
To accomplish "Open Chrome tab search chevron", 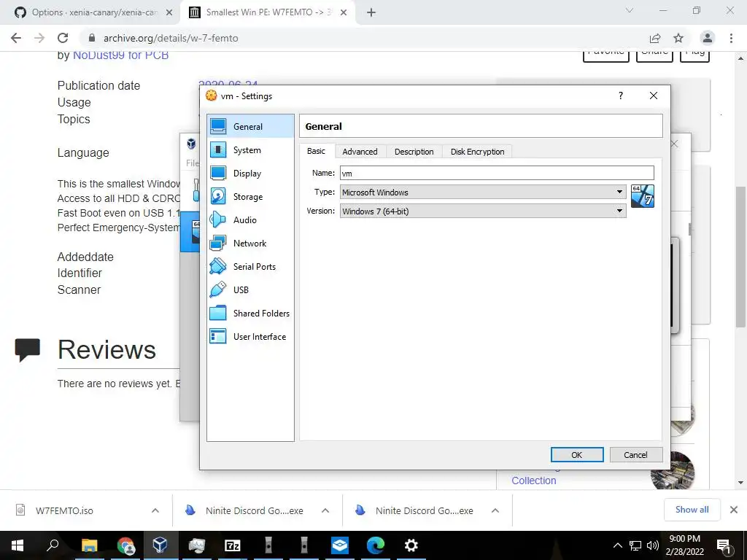I will 630,10.
